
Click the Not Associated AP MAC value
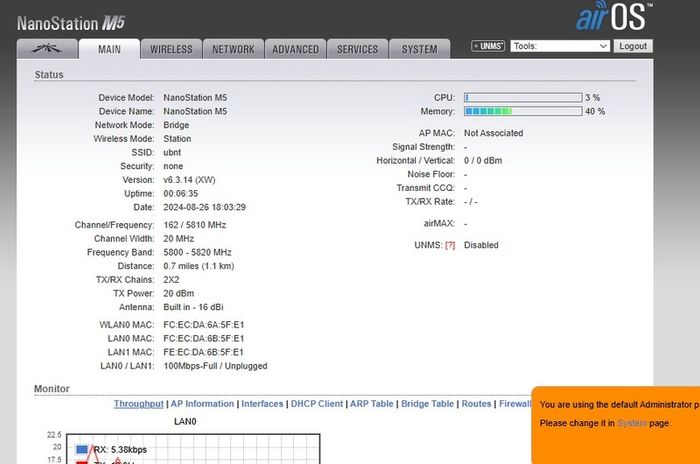coord(493,133)
